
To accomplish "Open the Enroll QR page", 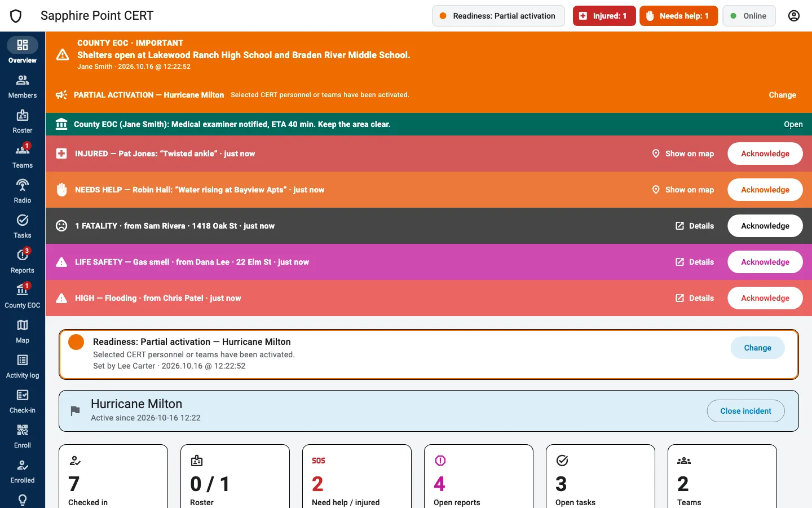I will click(23, 436).
